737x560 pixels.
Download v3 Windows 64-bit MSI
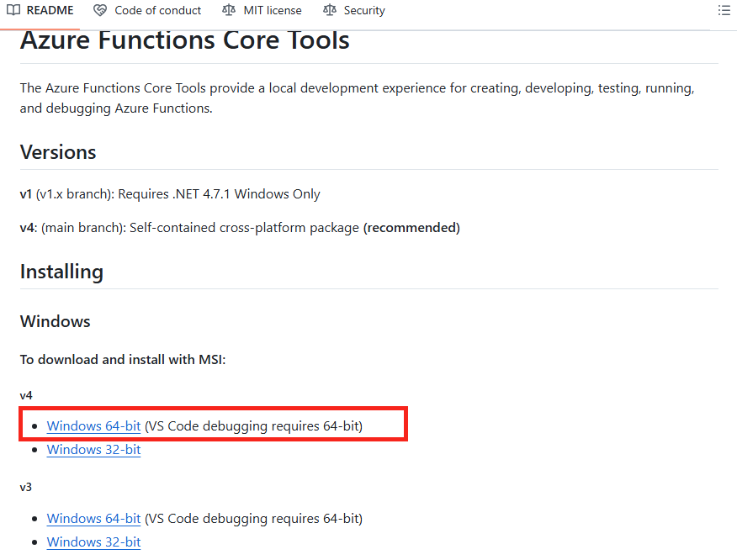[93, 518]
